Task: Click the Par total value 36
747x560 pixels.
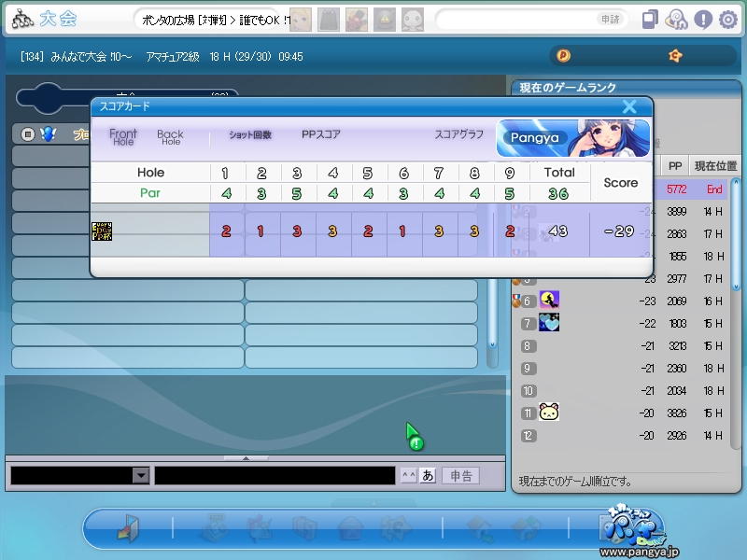Action: tap(558, 193)
